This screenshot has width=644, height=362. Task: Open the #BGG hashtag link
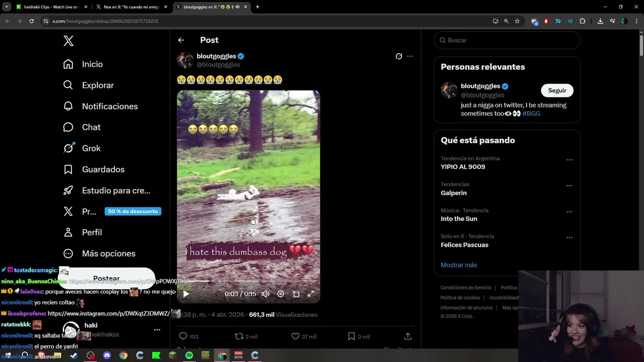click(x=531, y=114)
